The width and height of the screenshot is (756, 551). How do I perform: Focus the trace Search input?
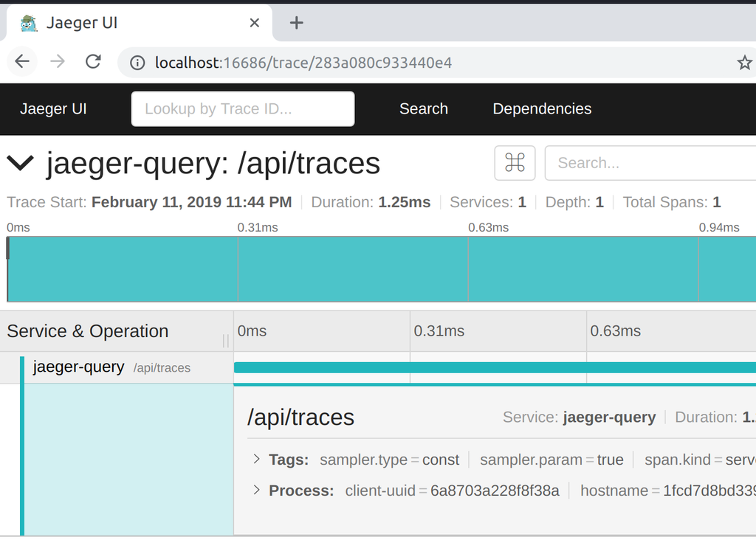pos(650,163)
